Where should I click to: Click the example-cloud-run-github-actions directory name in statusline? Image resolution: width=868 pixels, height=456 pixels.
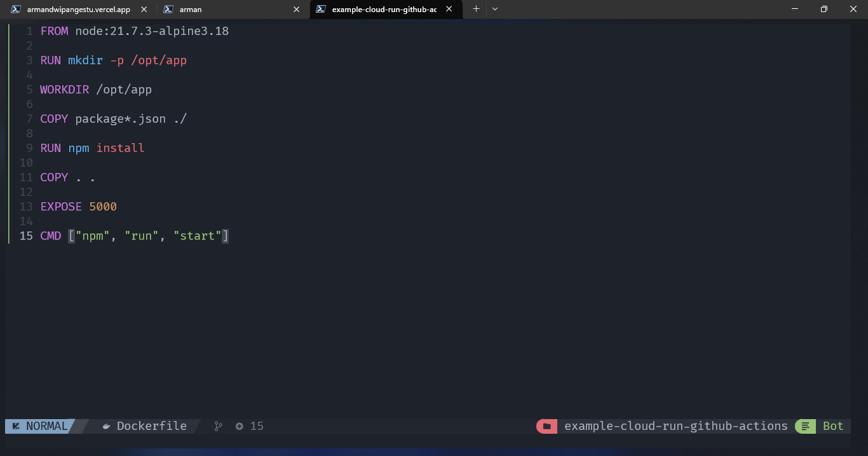pos(675,426)
